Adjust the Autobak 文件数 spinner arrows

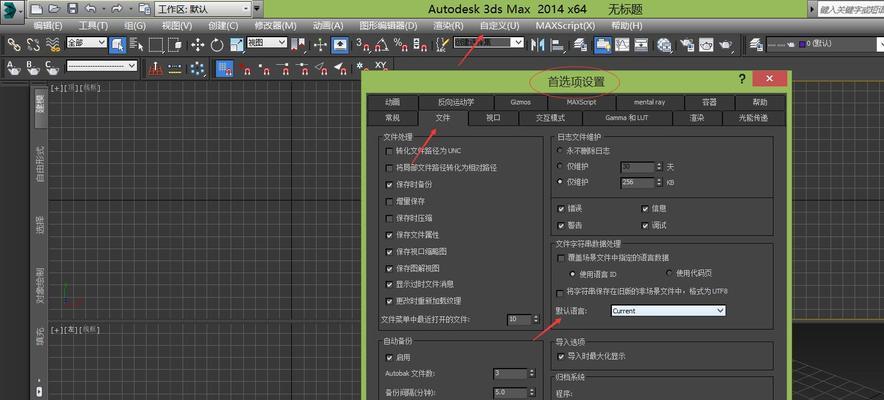(x=531, y=374)
